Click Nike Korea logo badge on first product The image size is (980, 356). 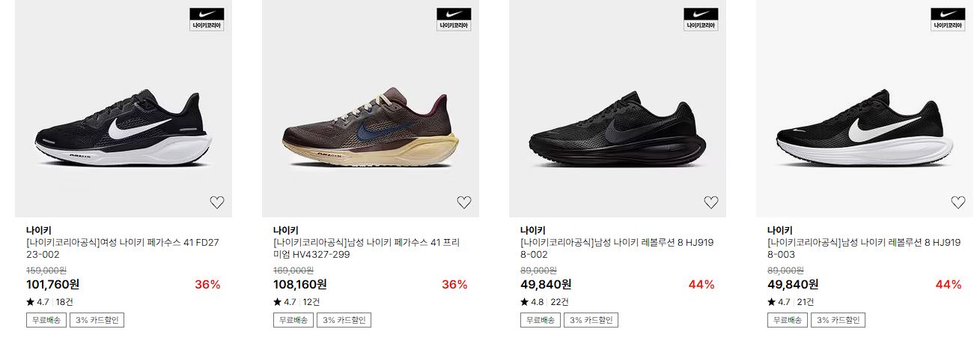point(207,19)
